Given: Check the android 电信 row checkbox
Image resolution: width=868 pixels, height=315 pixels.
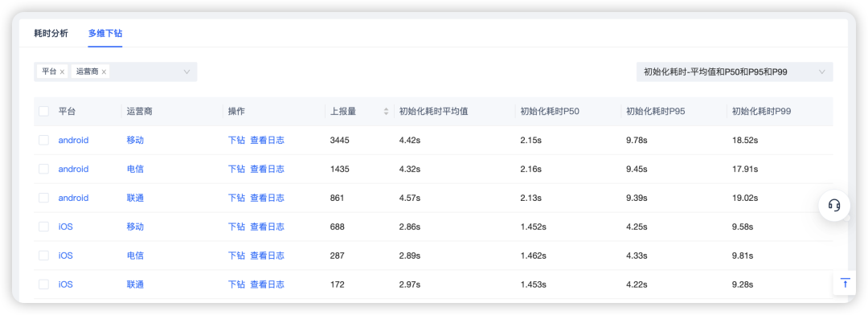Looking at the screenshot, I should [x=43, y=169].
